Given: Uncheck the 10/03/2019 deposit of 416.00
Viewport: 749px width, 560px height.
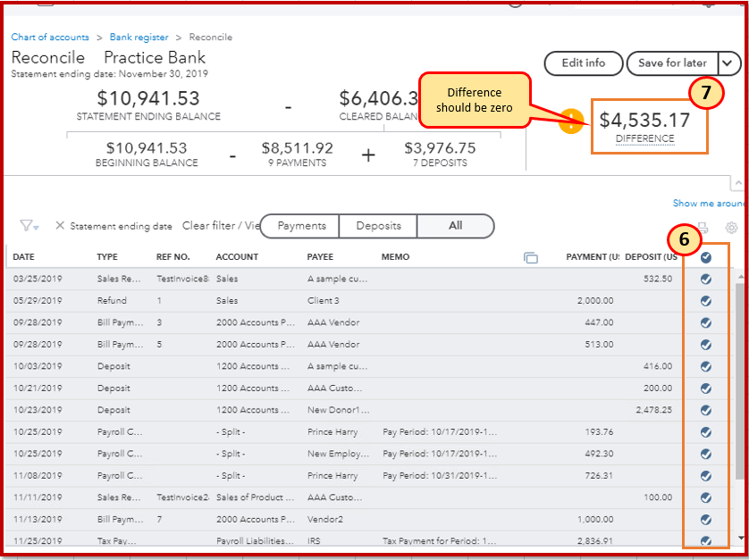Looking at the screenshot, I should point(706,367).
